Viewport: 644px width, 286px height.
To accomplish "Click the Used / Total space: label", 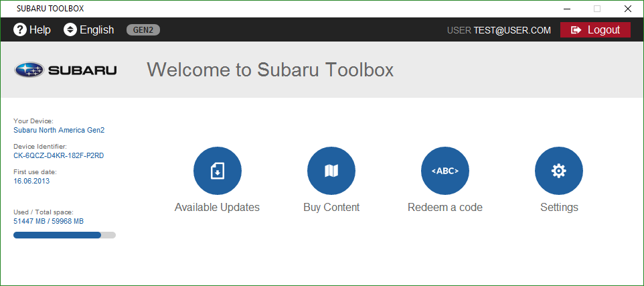I will tap(43, 212).
